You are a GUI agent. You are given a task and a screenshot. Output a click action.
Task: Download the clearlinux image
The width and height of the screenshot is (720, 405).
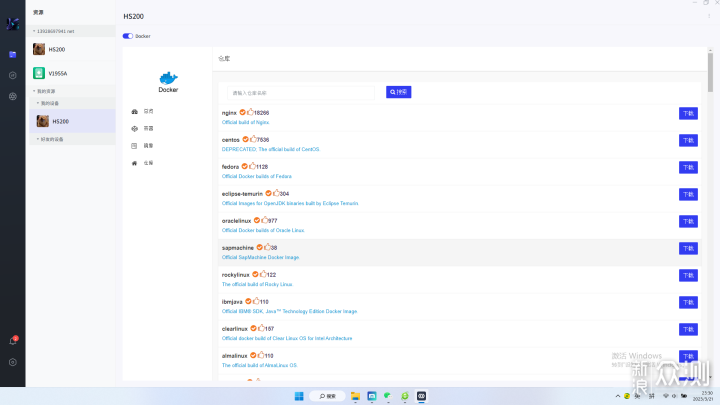[688, 329]
